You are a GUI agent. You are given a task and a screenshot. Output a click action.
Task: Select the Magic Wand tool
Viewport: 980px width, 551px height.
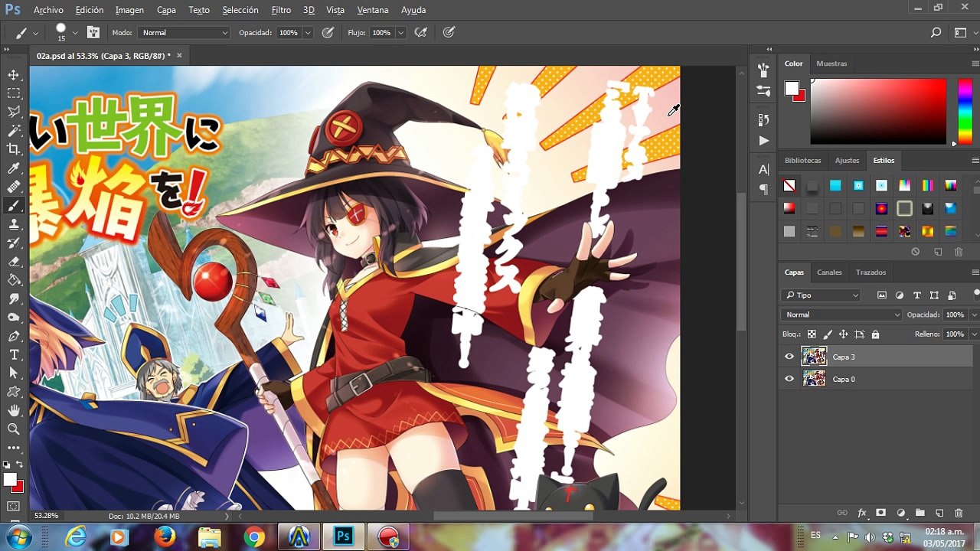pos(14,131)
